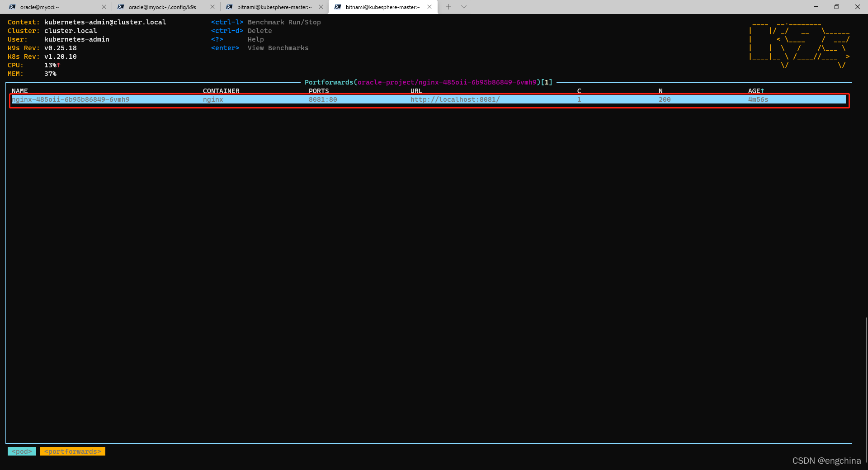868x470 pixels.
Task: Close the oracle@myoci:~/.config/k9s tab
Action: point(212,7)
